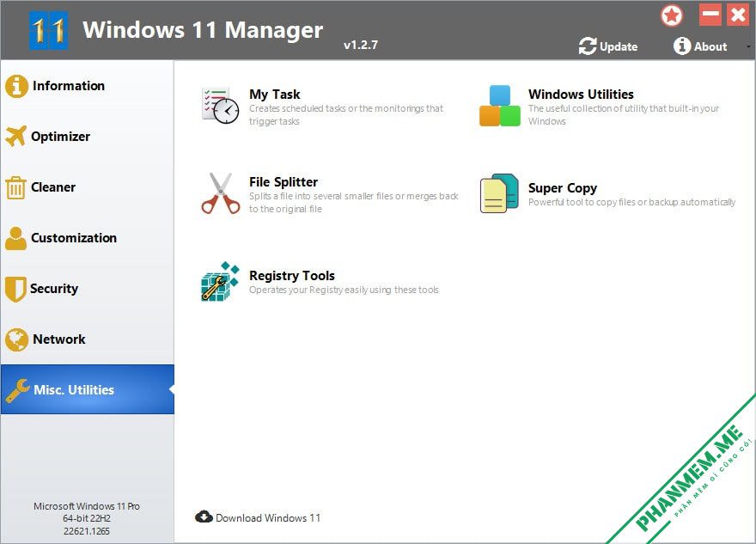
Task: Open My Task checklist clock icon
Action: [220, 106]
